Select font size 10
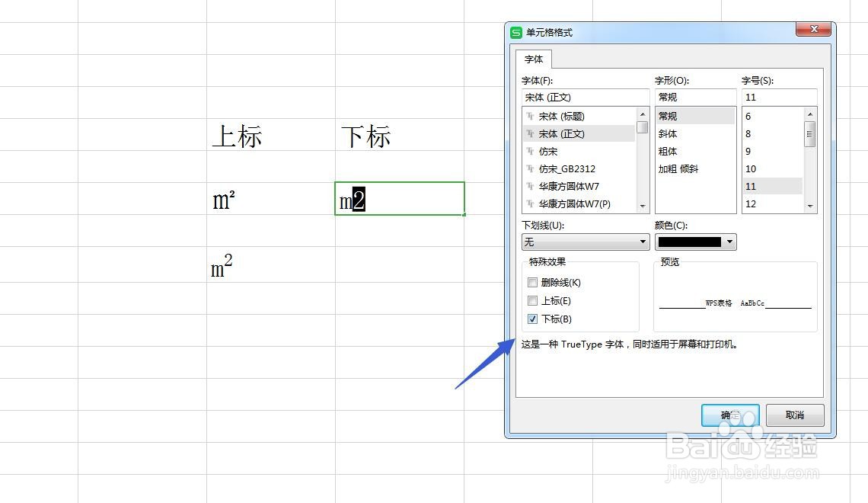Screen dimensions: 868x503 coord(773,169)
